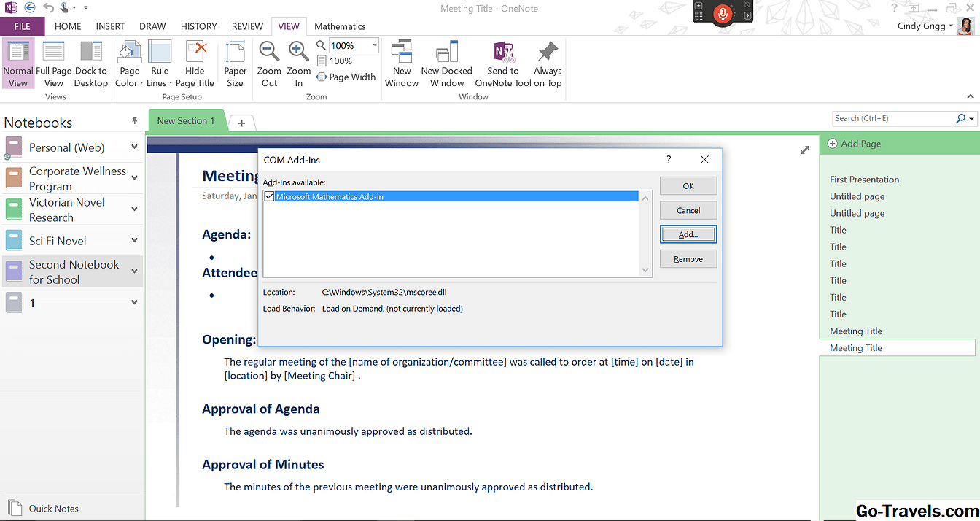
Task: Add a new section tab
Action: [x=241, y=122]
